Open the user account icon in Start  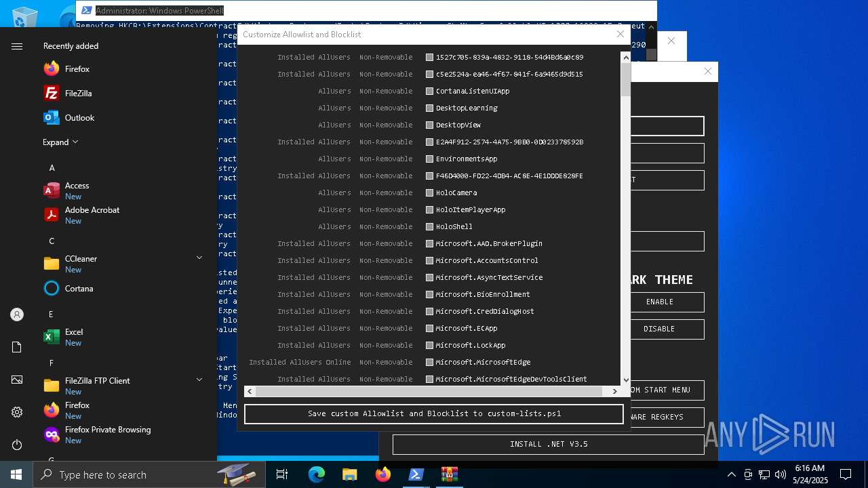(17, 314)
